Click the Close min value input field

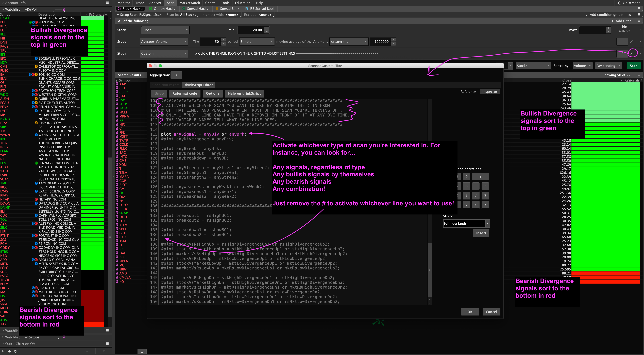pyautogui.click(x=251, y=30)
